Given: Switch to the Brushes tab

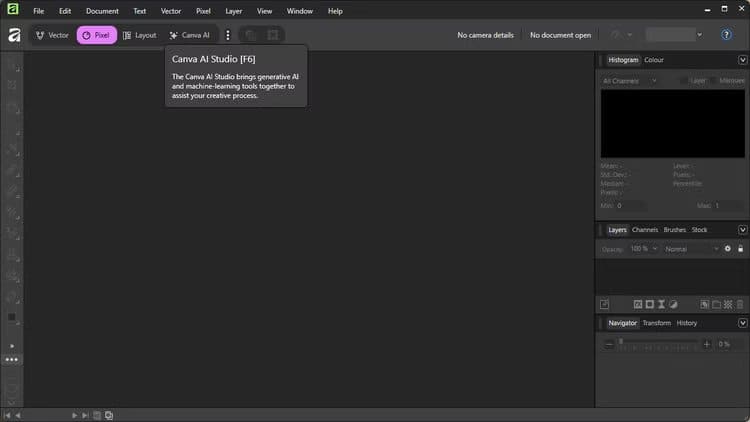Looking at the screenshot, I should 675,230.
